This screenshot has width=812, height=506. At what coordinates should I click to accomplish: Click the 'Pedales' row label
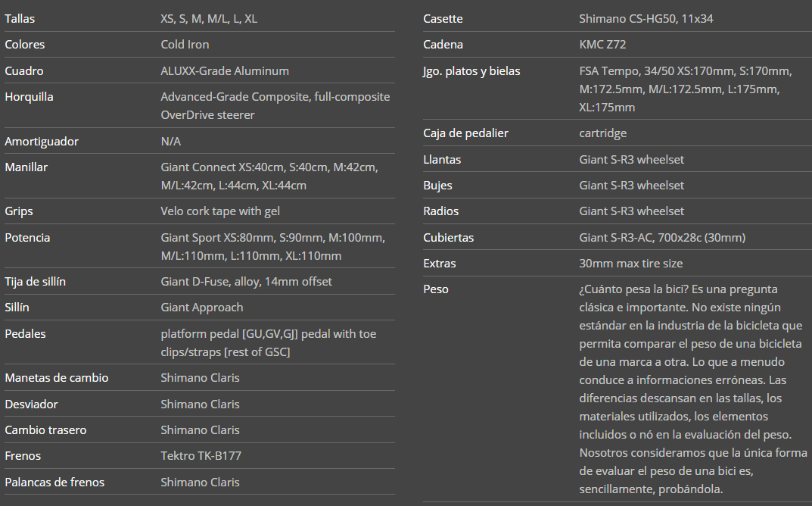25,334
